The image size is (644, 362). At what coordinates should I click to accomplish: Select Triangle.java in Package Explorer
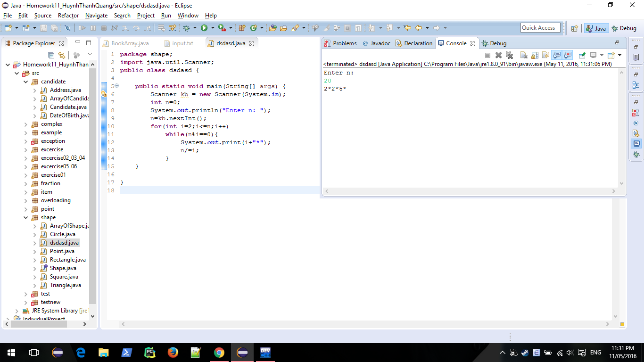[x=65, y=285]
